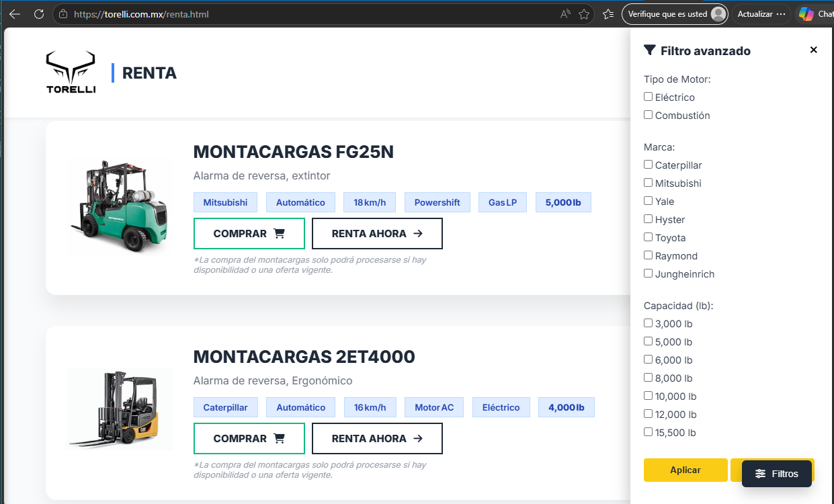Click the Motor AC tag
Image resolution: width=834 pixels, height=504 pixels.
click(434, 407)
